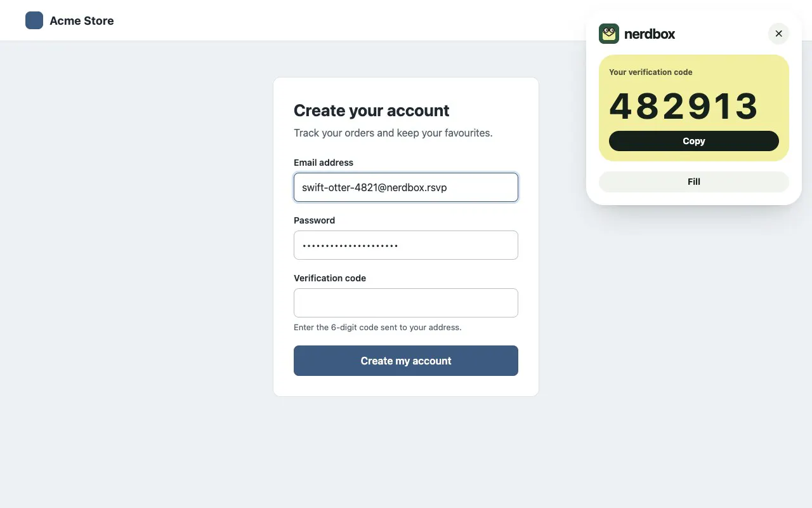This screenshot has height=508, width=812.
Task: Select the 482913 code digits
Action: click(x=684, y=106)
